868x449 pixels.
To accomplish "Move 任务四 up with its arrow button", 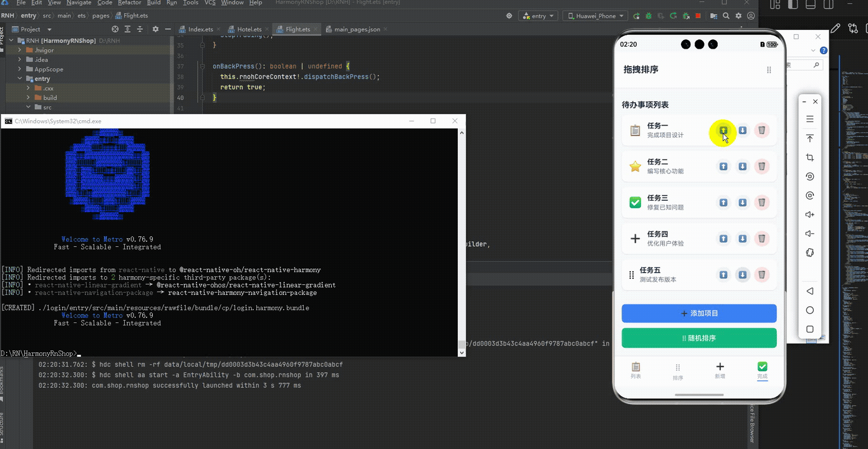I will (x=723, y=239).
